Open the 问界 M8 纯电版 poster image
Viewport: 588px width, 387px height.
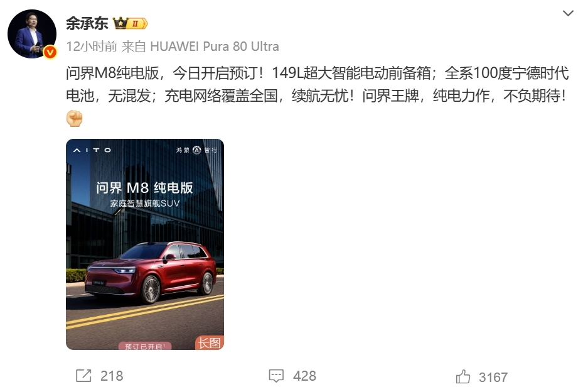click(145, 244)
